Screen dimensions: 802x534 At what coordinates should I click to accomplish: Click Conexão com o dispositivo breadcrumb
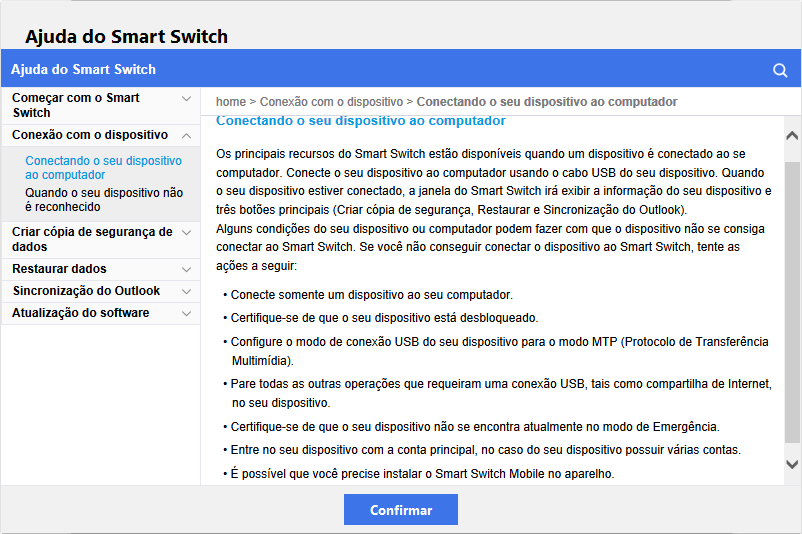[x=331, y=102]
